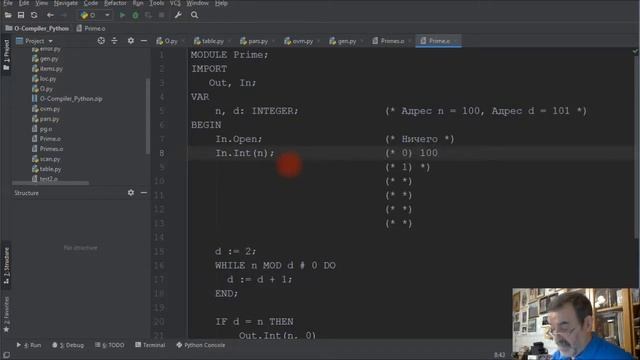Select gen.py in project tree

[45, 59]
